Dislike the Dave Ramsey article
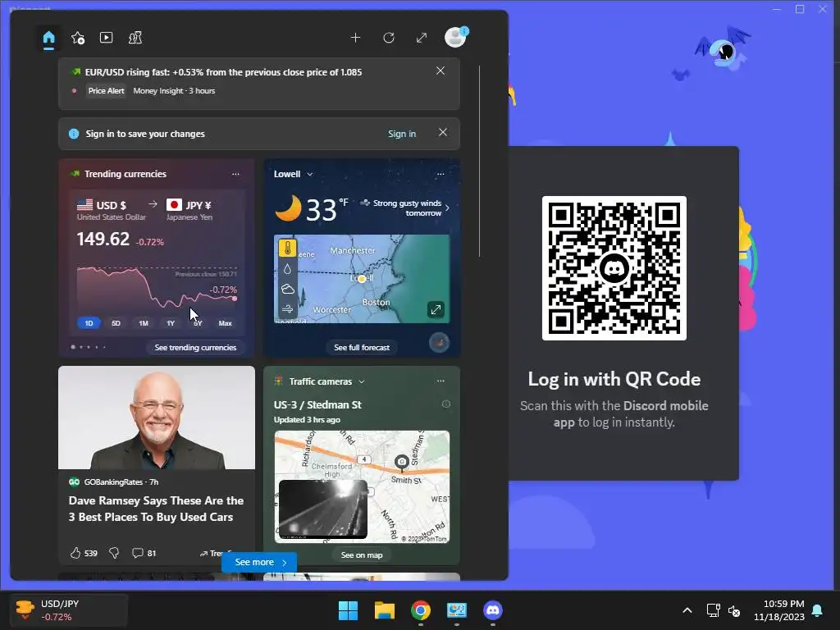840x630 pixels. (113, 553)
